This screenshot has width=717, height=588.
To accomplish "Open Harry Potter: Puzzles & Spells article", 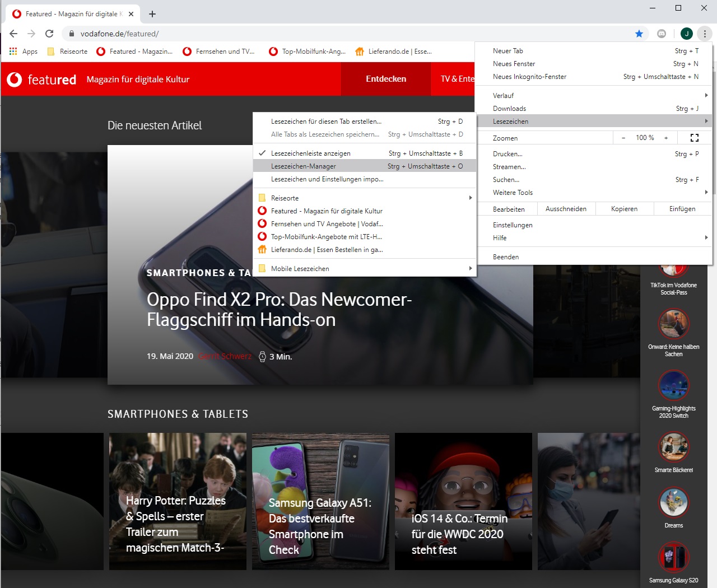I will [x=178, y=501].
